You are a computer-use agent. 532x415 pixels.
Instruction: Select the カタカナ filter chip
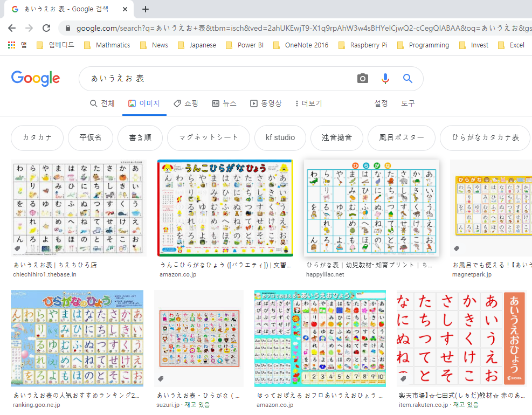pos(37,138)
